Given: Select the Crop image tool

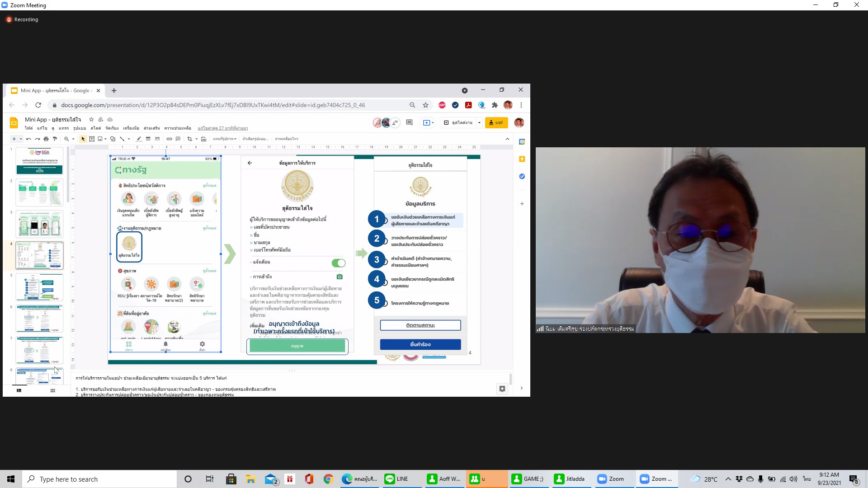Looking at the screenshot, I should click(189, 139).
